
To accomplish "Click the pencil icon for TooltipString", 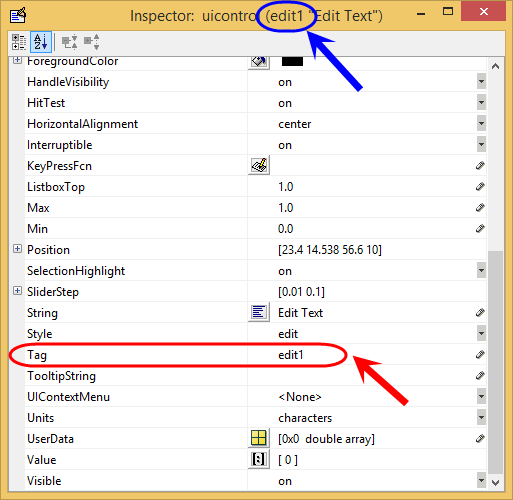I will [480, 376].
